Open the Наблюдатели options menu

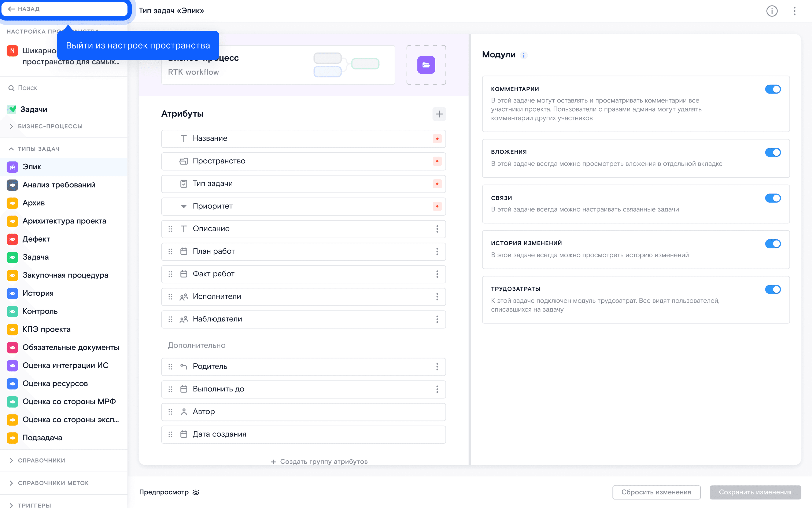437,319
